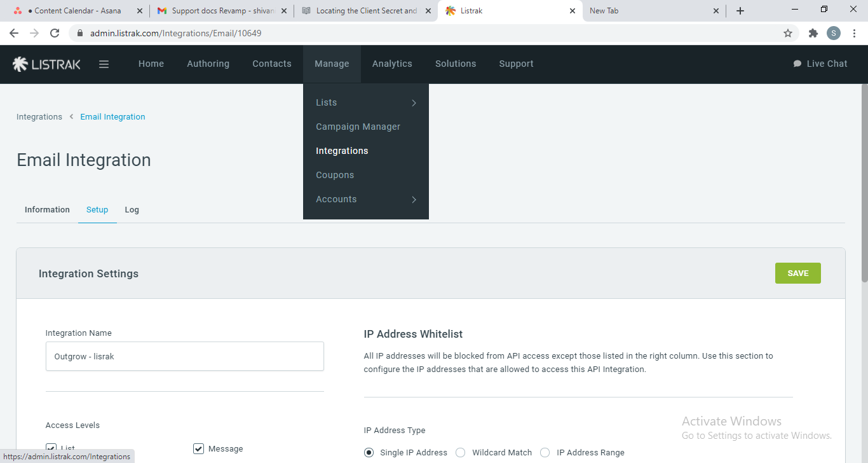Switch to the Information tab
Viewport: 868px width, 463px height.
pos(47,210)
